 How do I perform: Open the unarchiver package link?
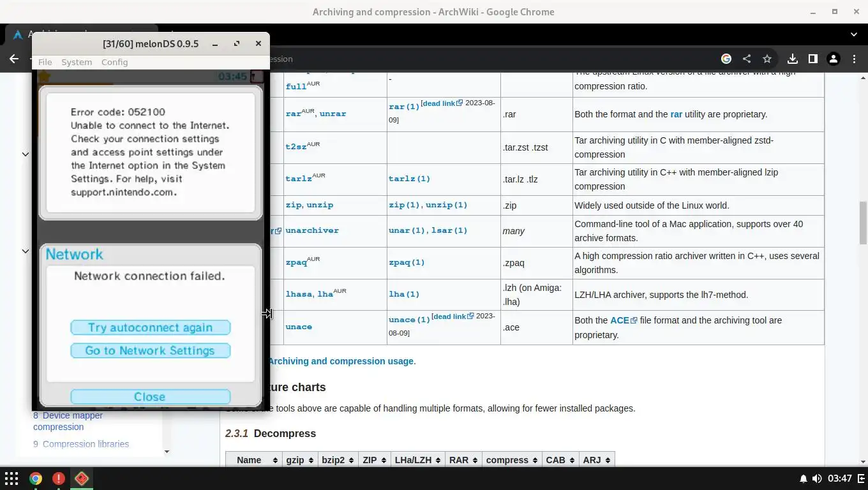(312, 230)
